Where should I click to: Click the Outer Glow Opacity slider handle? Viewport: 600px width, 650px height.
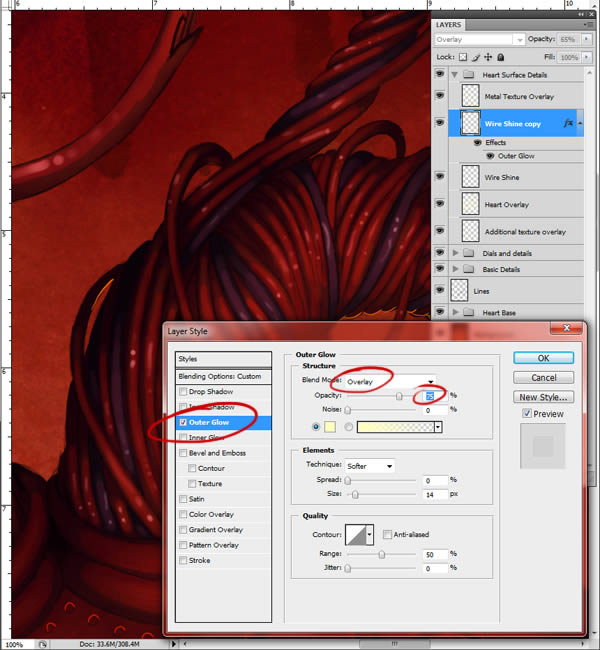399,396
